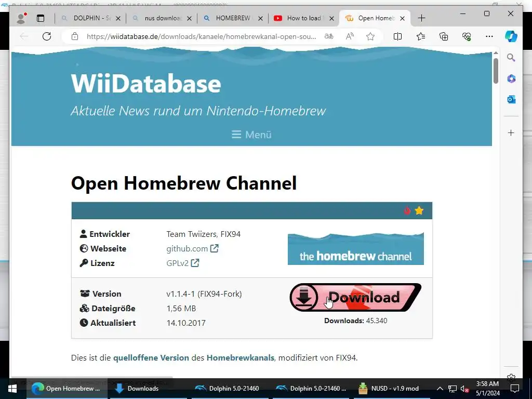Viewport: 532px width, 399px height.
Task: Open the Windows Start menu
Action: pos(12,389)
